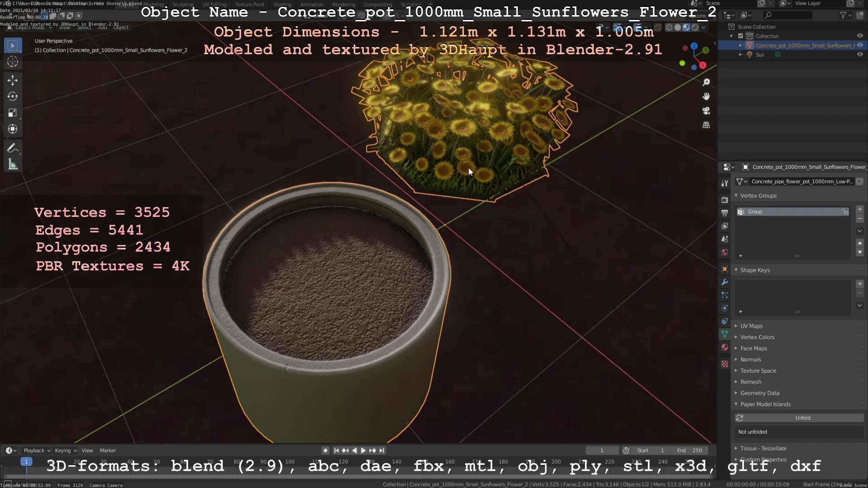Screen dimensions: 868x488
Task: Open the timeline Keying menu
Action: (x=66, y=450)
